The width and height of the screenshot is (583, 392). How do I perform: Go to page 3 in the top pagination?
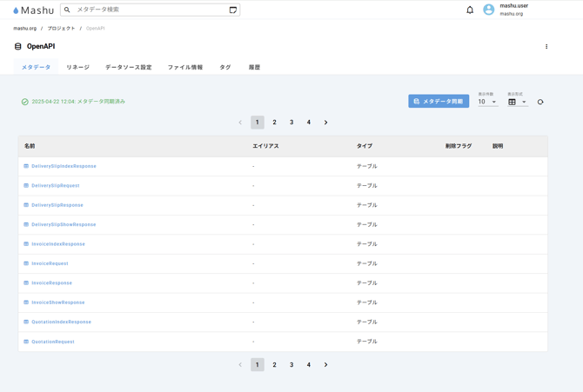pyautogui.click(x=291, y=123)
